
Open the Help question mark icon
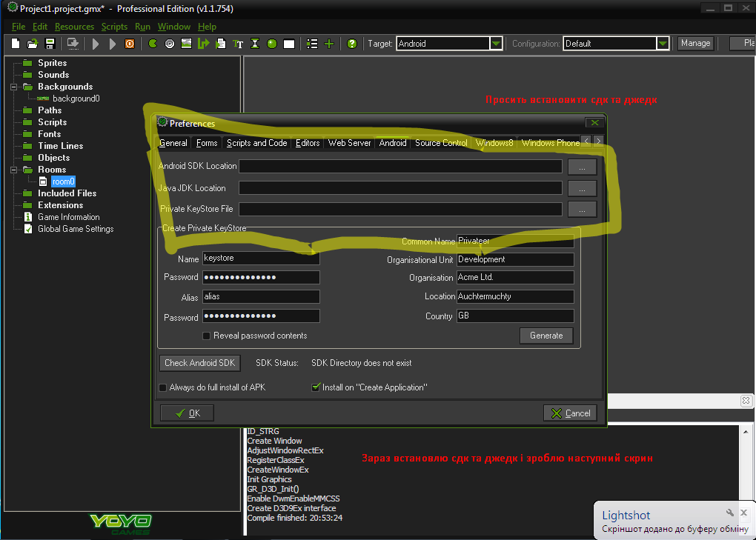352,44
